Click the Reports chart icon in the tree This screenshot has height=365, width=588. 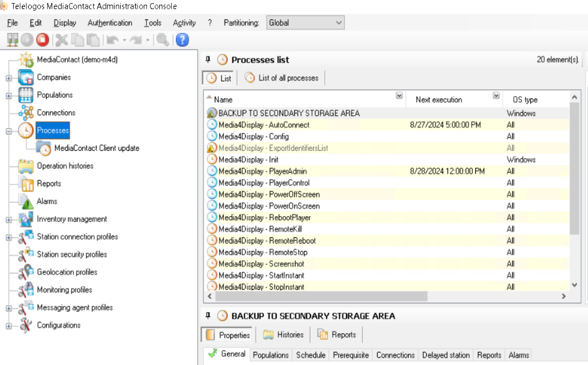(x=27, y=184)
